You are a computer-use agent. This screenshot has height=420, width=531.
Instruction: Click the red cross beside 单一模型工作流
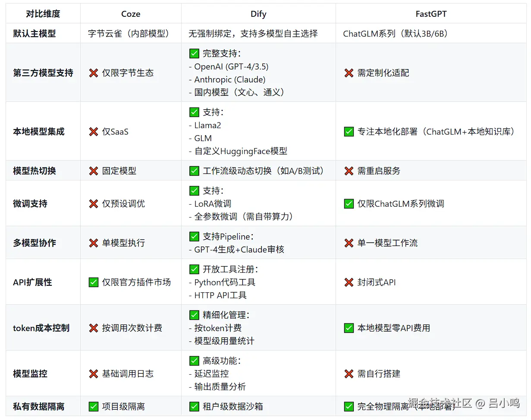coord(349,243)
